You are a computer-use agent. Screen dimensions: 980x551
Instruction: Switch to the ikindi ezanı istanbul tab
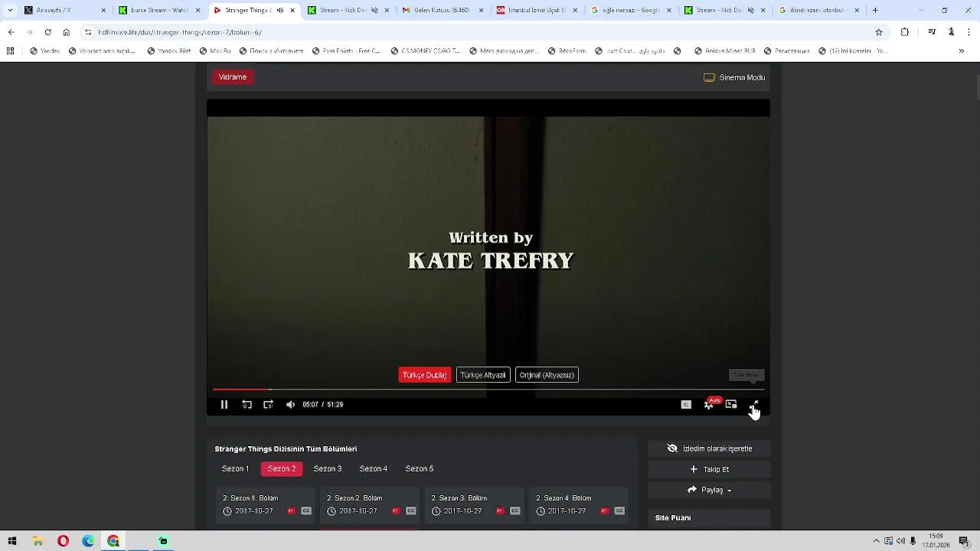[x=818, y=10]
